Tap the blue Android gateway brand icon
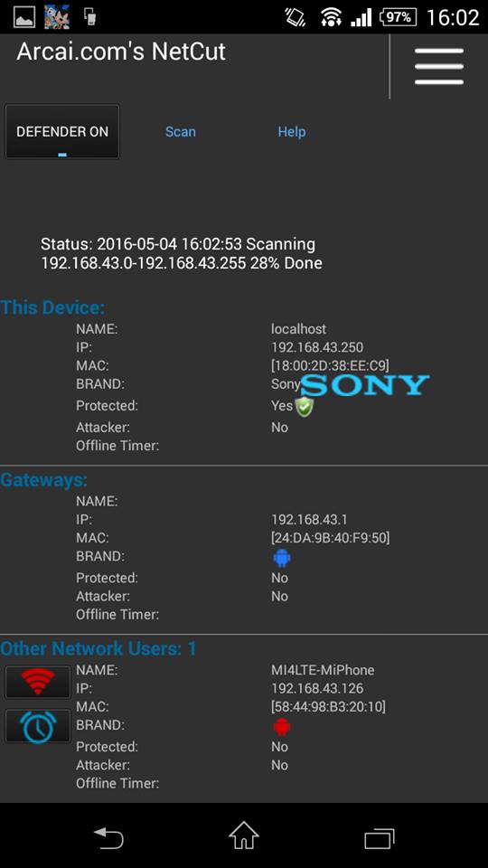Screen dimensions: 488x868 pyautogui.click(x=282, y=558)
